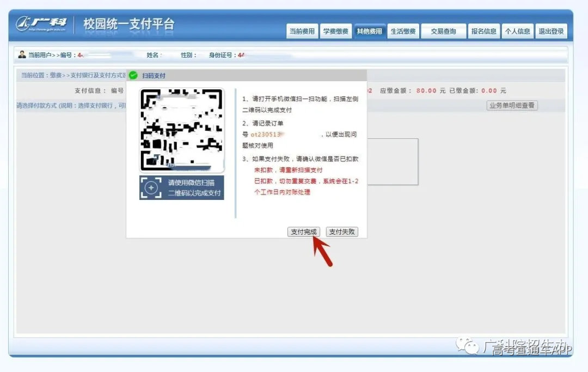Click the 身份证号 label
The height and width of the screenshot is (372, 588).
point(222,55)
